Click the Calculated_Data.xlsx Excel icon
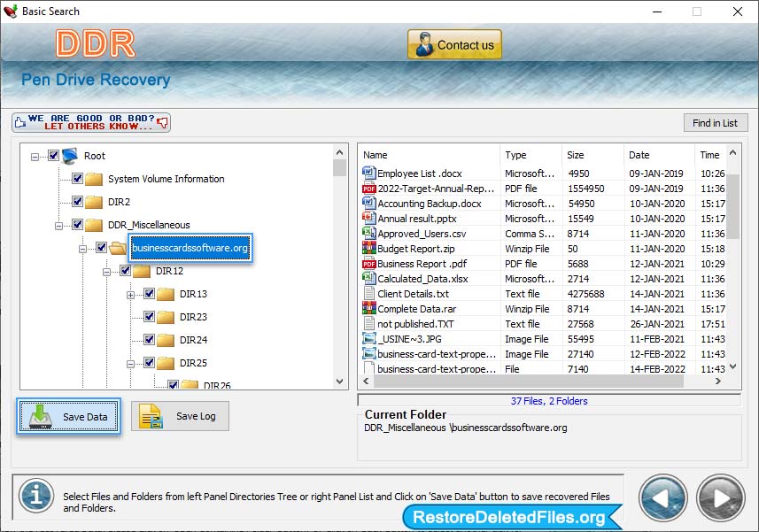The height and width of the screenshot is (532, 759). point(368,278)
